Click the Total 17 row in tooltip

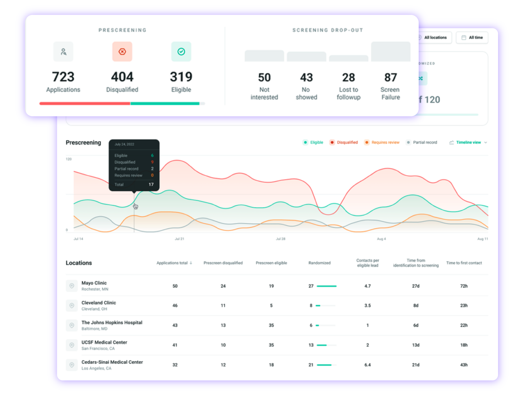click(x=134, y=185)
